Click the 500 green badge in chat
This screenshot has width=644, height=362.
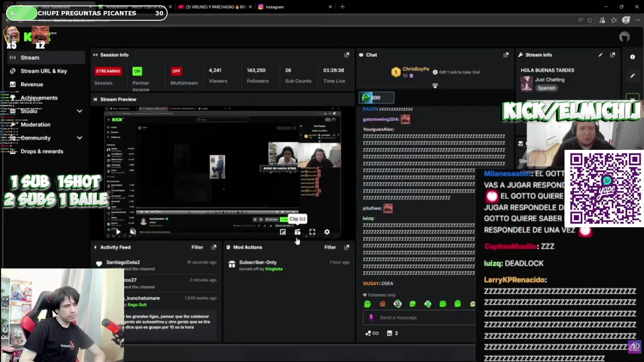(x=376, y=98)
